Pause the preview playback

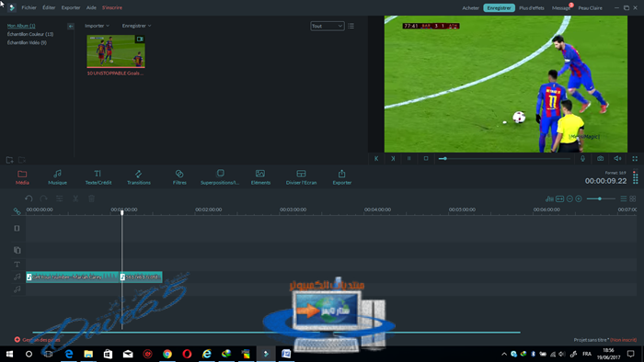[409, 158]
